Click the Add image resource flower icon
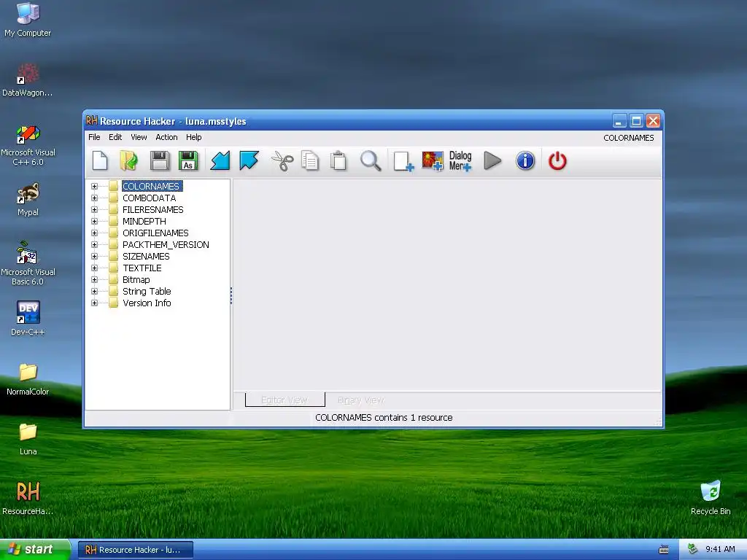Viewport: 747px width, 560px height. tap(433, 161)
